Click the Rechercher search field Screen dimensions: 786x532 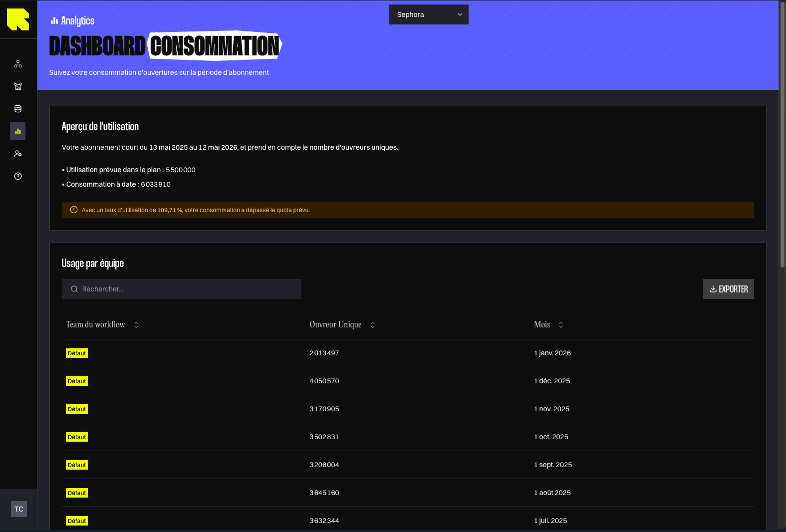182,289
